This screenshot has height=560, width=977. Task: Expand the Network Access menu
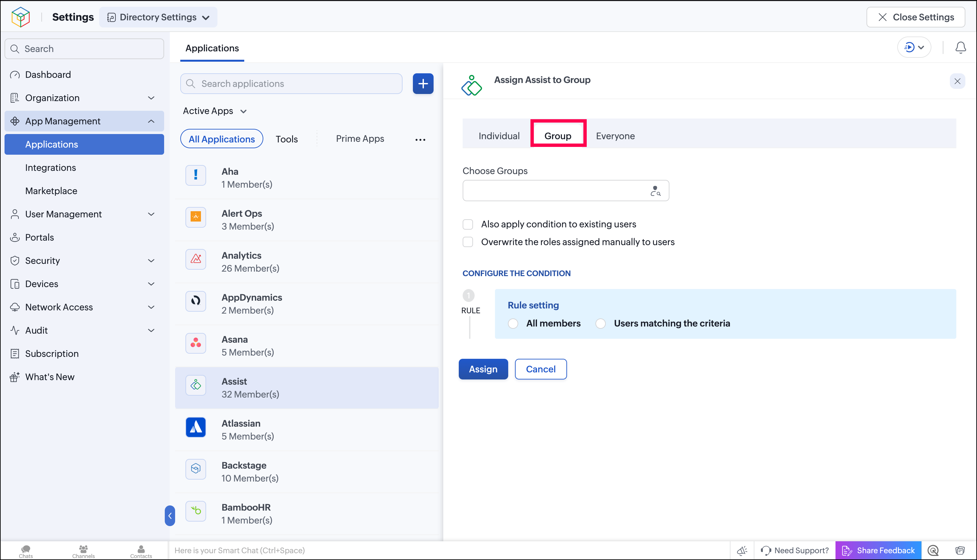coord(151,307)
